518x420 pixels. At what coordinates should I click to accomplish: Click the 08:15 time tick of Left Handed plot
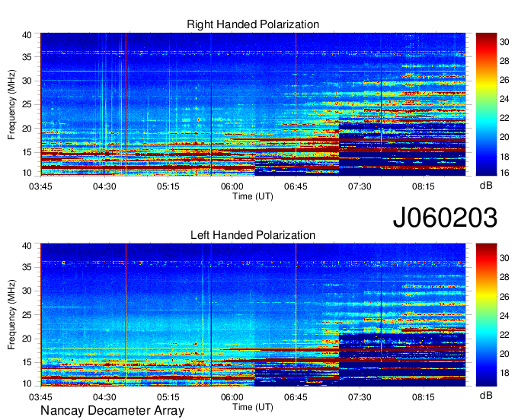(x=424, y=397)
